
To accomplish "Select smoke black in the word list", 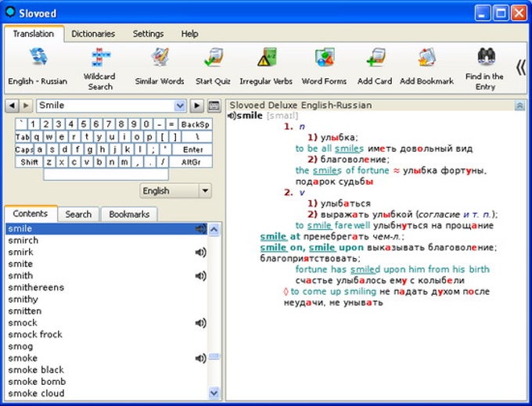I will [106, 370].
